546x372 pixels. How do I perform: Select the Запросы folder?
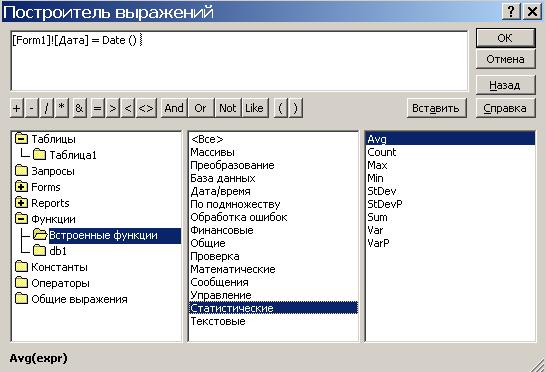[53, 171]
